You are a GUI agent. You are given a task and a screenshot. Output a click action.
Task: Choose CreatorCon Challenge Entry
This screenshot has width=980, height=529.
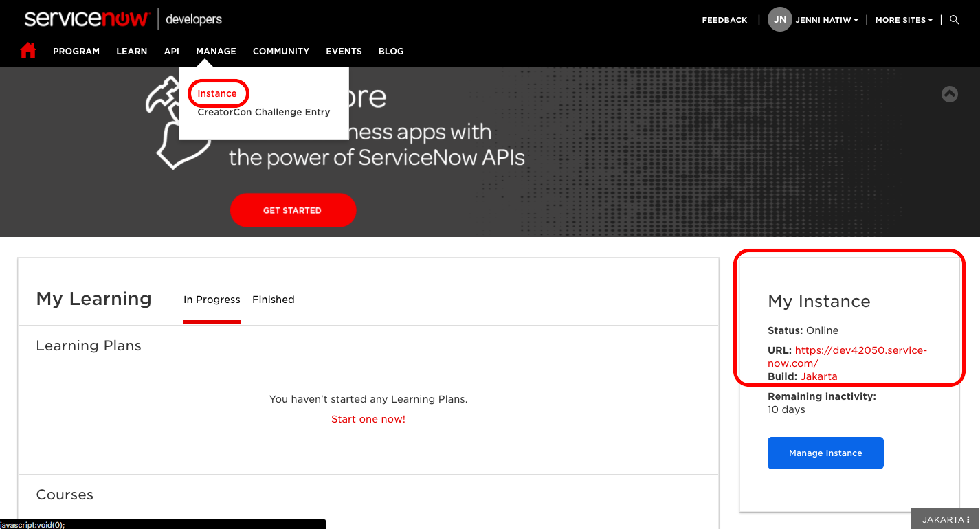click(x=264, y=112)
